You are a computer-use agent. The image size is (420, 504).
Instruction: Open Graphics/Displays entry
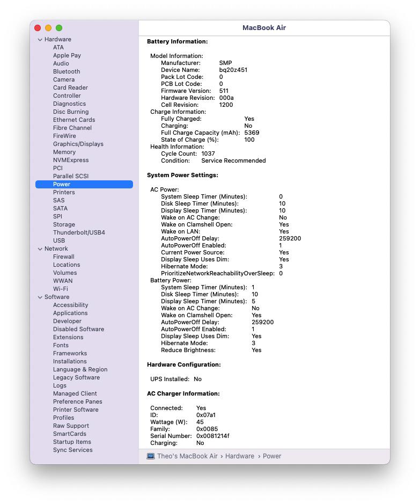(78, 144)
